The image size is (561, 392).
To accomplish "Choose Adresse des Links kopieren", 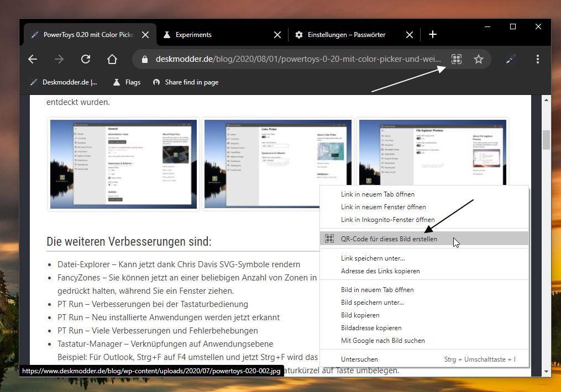I will click(x=424, y=271).
